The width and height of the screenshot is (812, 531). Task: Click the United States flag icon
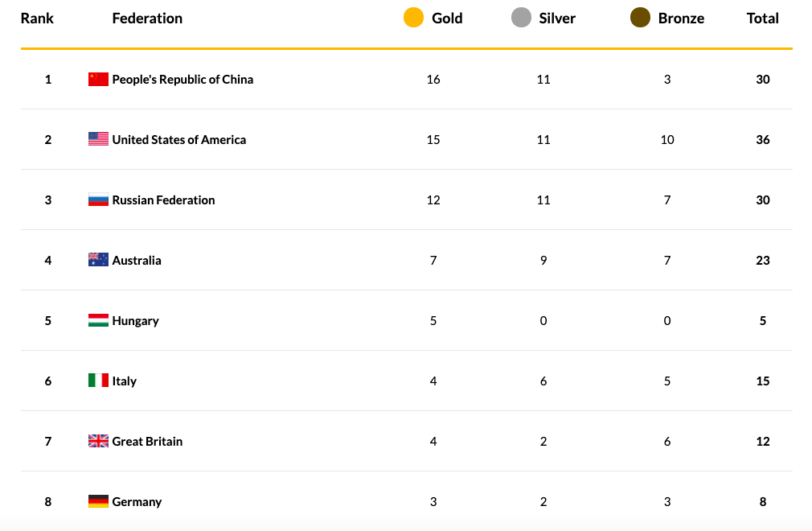click(98, 139)
